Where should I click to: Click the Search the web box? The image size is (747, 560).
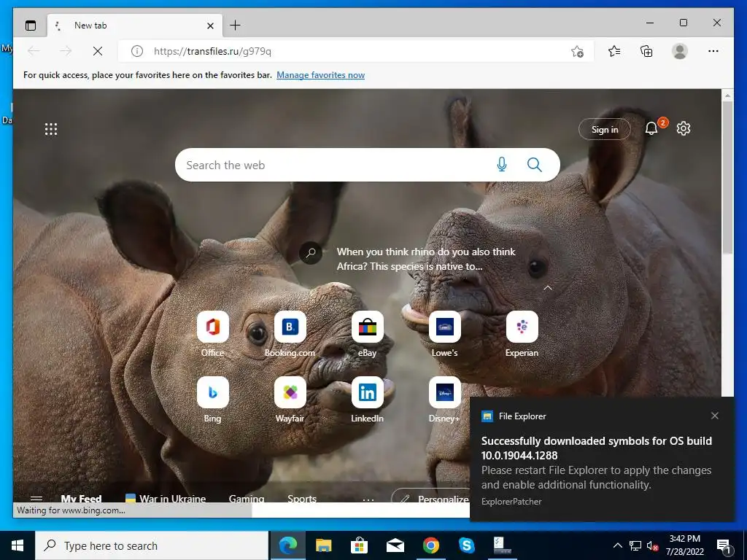coord(368,165)
